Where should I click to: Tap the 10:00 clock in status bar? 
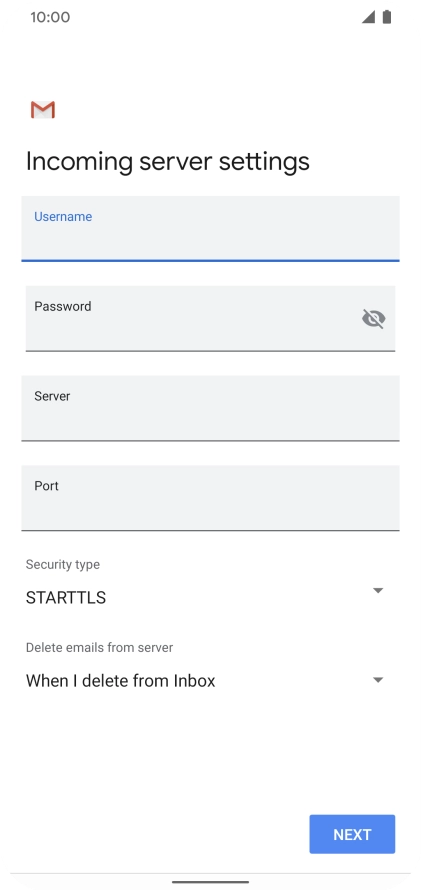[x=50, y=17]
